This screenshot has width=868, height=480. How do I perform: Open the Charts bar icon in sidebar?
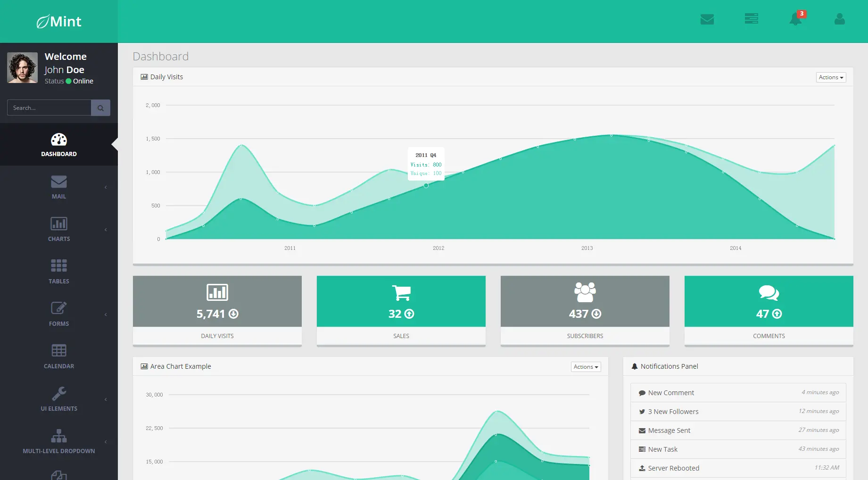point(59,223)
